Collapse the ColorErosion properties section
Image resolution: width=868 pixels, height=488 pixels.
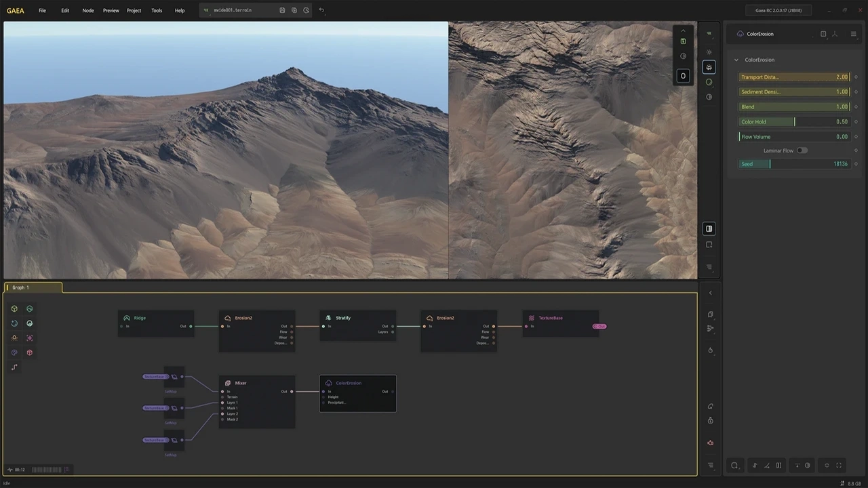coord(736,60)
